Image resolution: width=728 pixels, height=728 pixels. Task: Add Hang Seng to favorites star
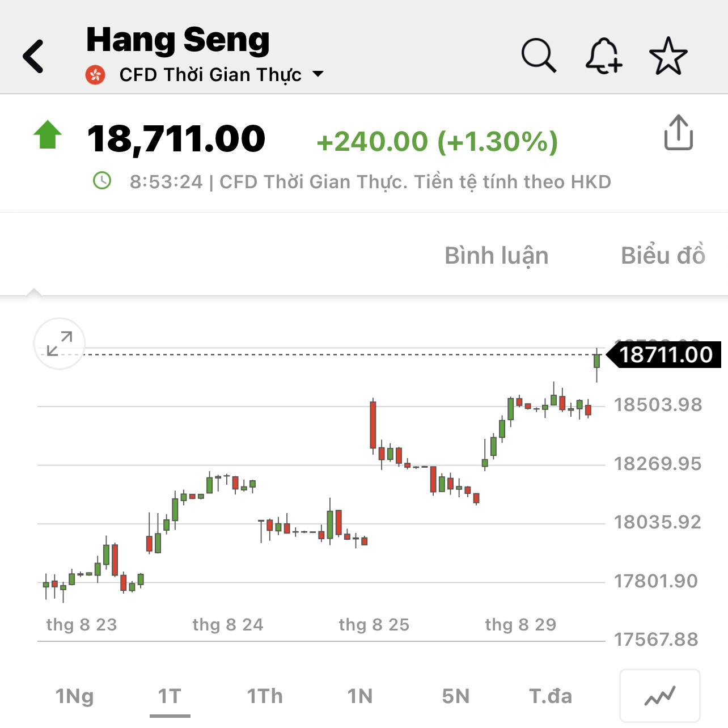pyautogui.click(x=668, y=56)
